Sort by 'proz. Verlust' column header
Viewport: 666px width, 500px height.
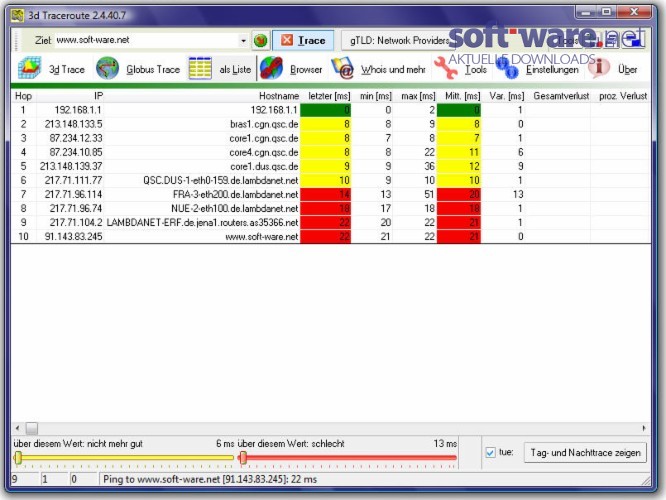pyautogui.click(x=621, y=96)
